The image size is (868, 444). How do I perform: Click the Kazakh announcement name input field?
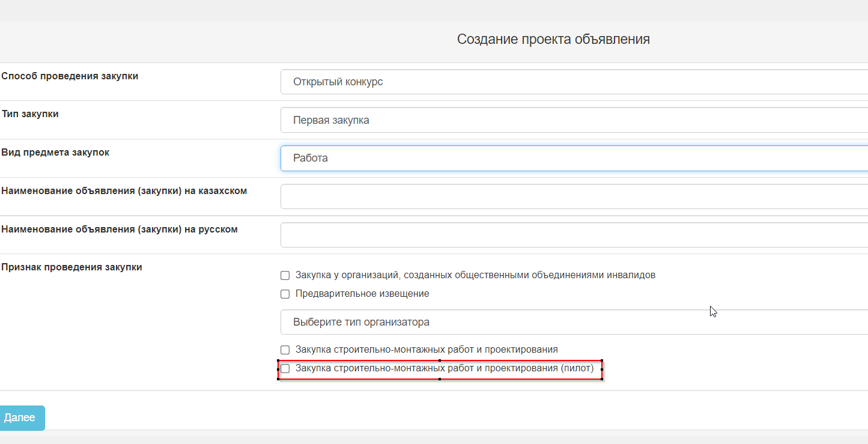click(574, 196)
